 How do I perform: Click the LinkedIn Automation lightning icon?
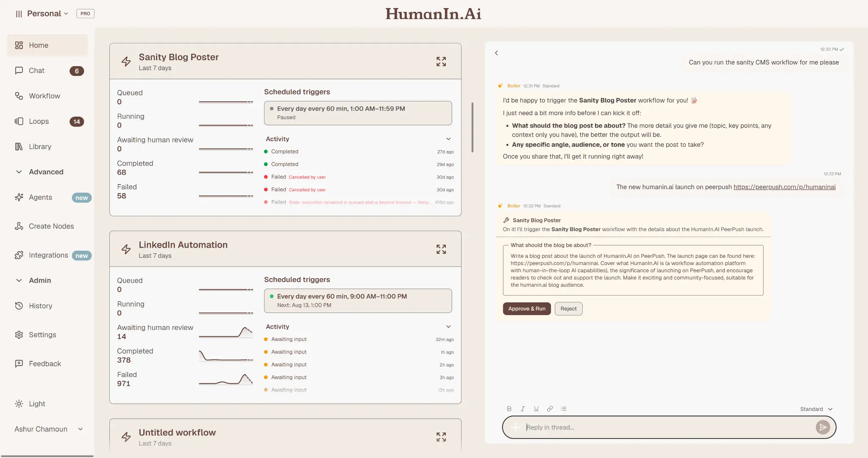tap(126, 249)
